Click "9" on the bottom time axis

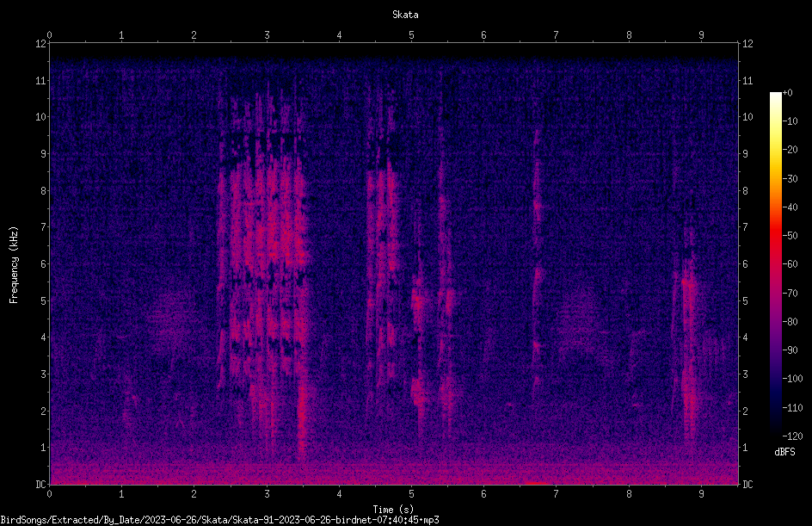(x=701, y=494)
